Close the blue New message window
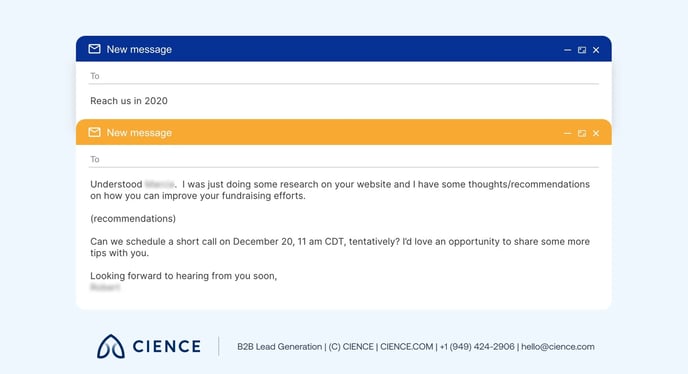 pyautogui.click(x=596, y=50)
